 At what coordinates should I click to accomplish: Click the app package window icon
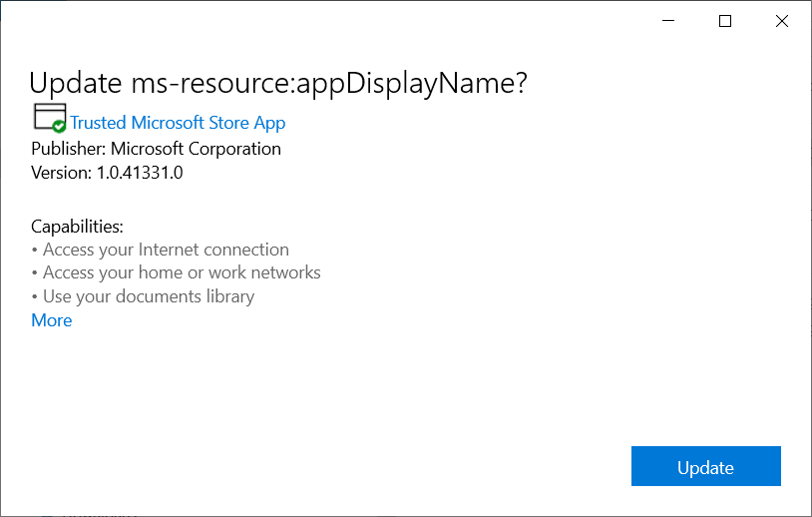(47, 115)
